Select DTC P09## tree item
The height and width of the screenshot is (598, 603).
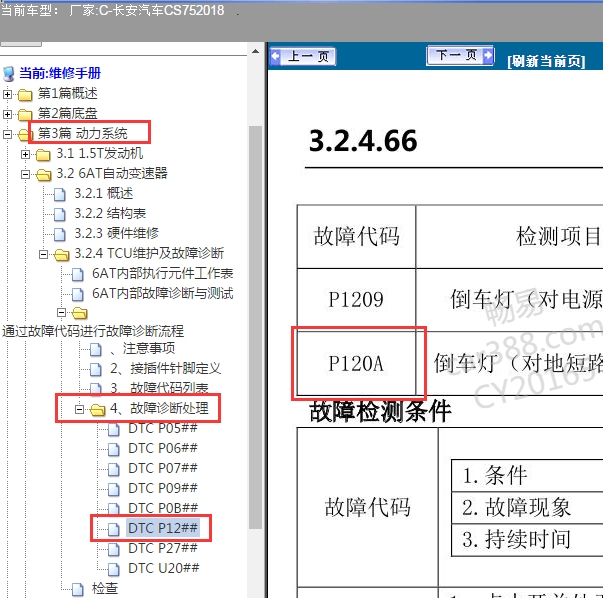point(163,488)
